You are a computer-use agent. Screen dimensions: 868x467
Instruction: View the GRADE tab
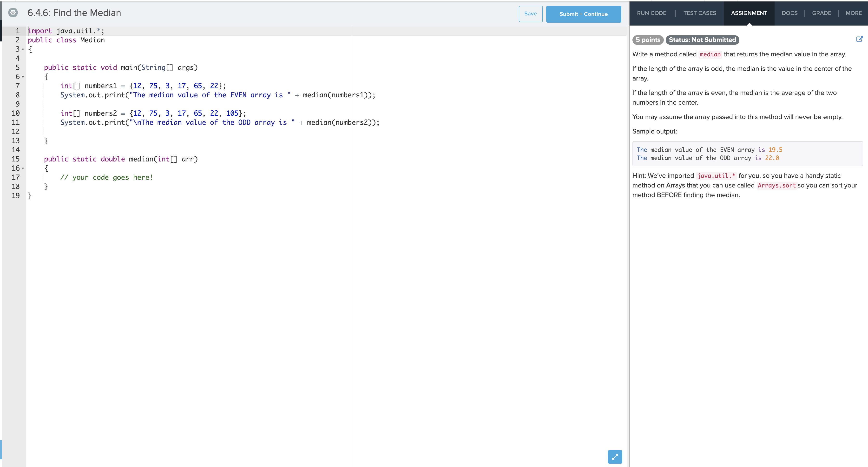822,13
